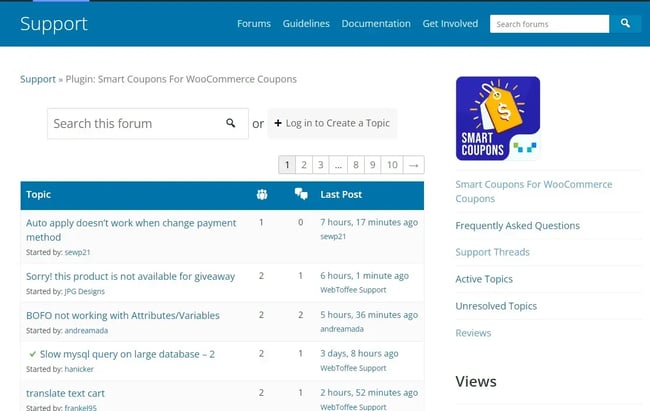
Task: Open the Frequently Asked Questions link
Action: [x=517, y=226]
